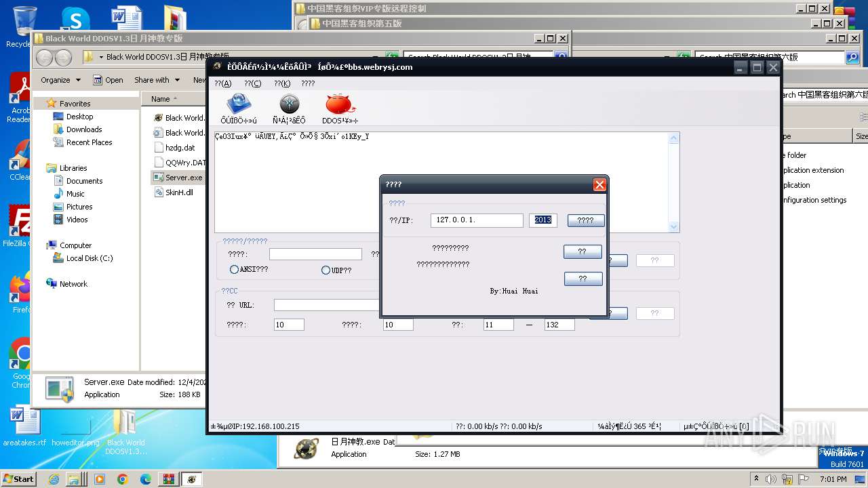Click the field showing 11
868x488 pixels.
(498, 325)
